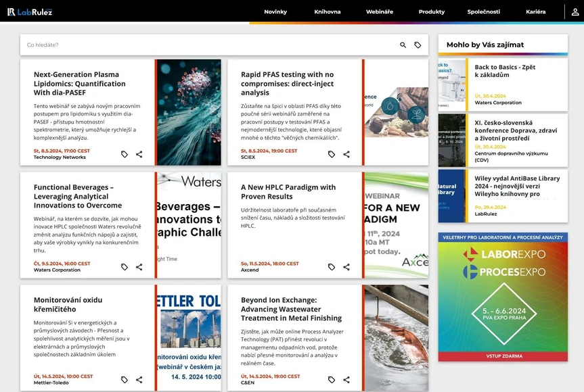Viewport: 584px width, 392px height.
Task: Click 'Mohlo by Vás zajímat' heading
Action: pyautogui.click(x=485, y=45)
